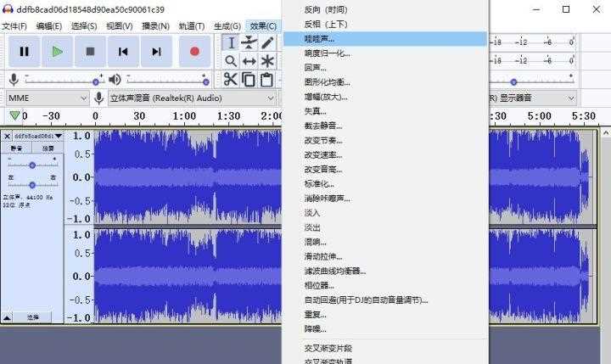Open the MME audio host dropdown
611x364 pixels.
47,98
